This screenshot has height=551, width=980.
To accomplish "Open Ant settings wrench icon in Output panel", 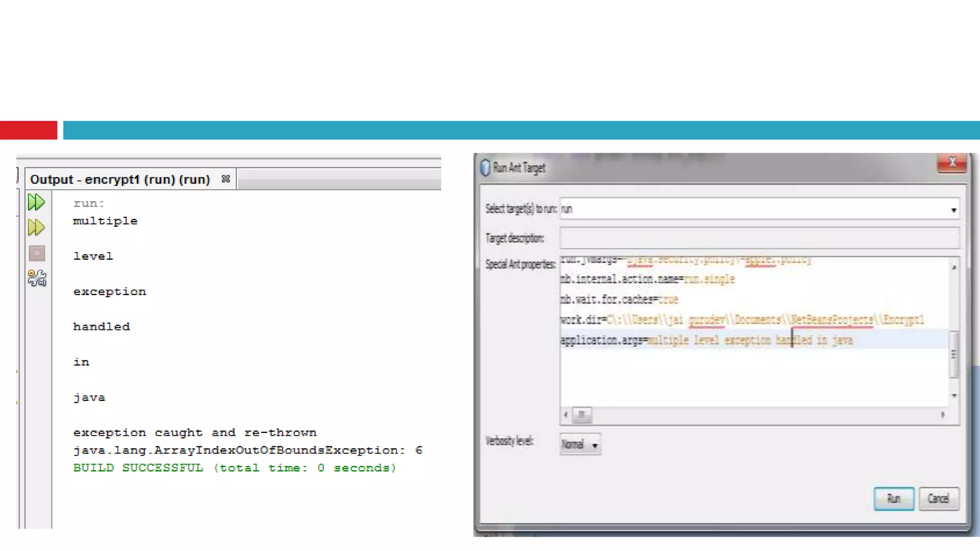I will pyautogui.click(x=37, y=278).
